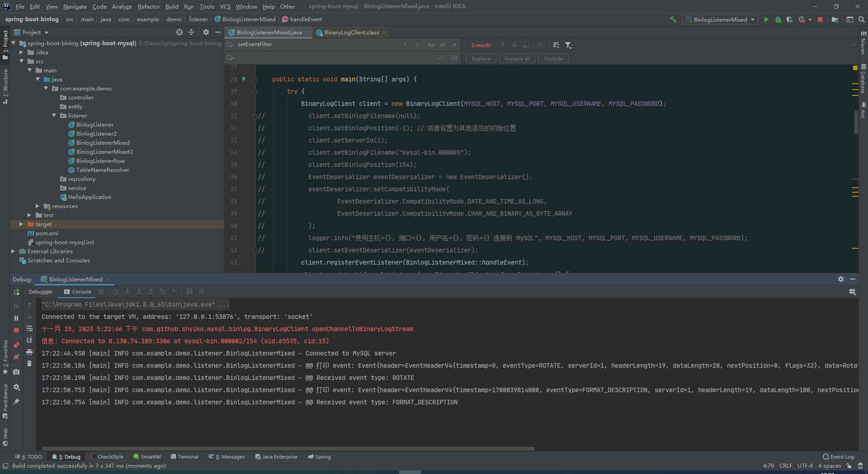Click View Breakpoints red circles icon

[16, 345]
